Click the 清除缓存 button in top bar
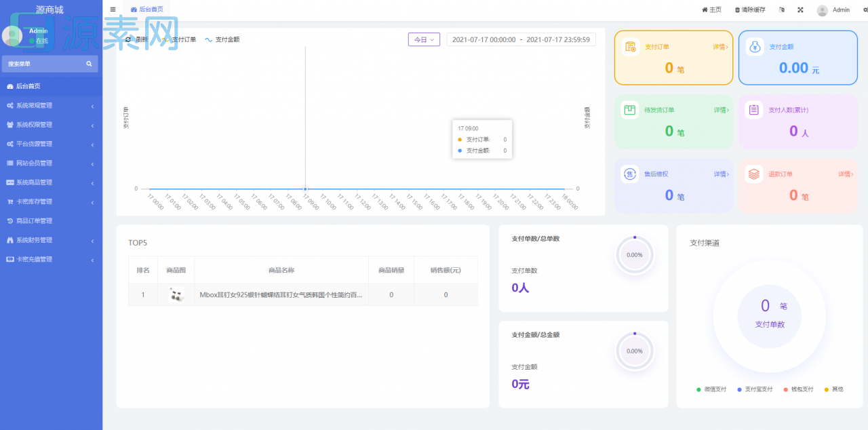868x430 pixels. pyautogui.click(x=750, y=10)
